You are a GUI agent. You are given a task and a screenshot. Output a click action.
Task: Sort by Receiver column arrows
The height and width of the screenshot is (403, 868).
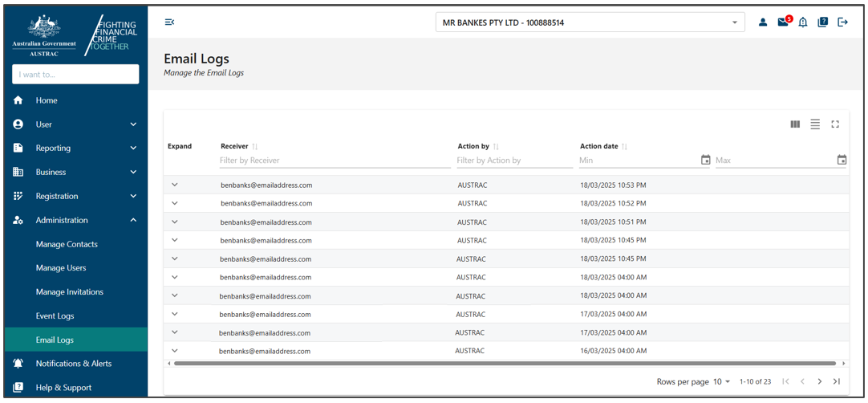[254, 146]
